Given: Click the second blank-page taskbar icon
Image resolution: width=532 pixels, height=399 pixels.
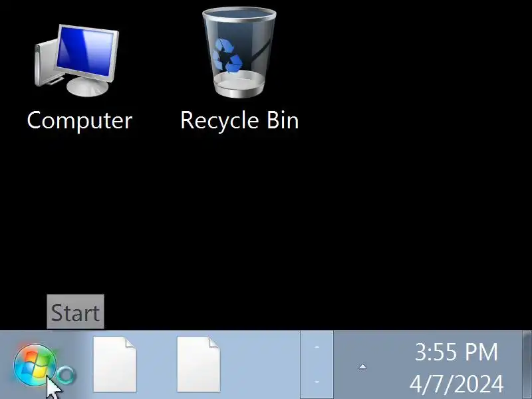Looking at the screenshot, I should [199, 364].
